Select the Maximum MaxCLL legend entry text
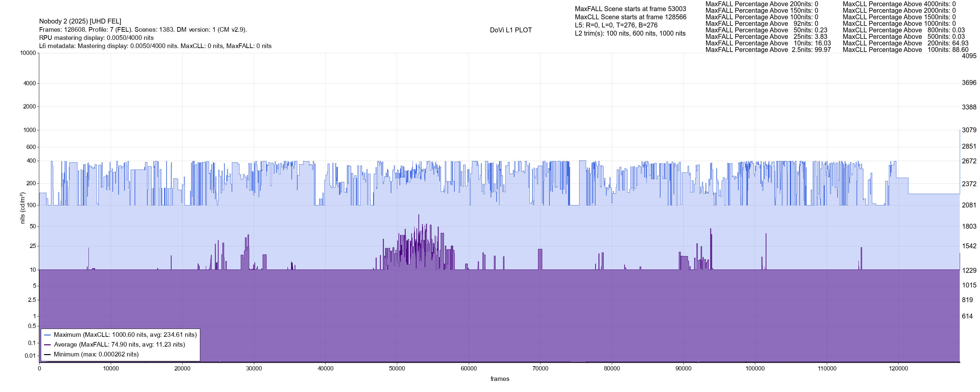The width and height of the screenshot is (980, 392). pyautogui.click(x=125, y=335)
